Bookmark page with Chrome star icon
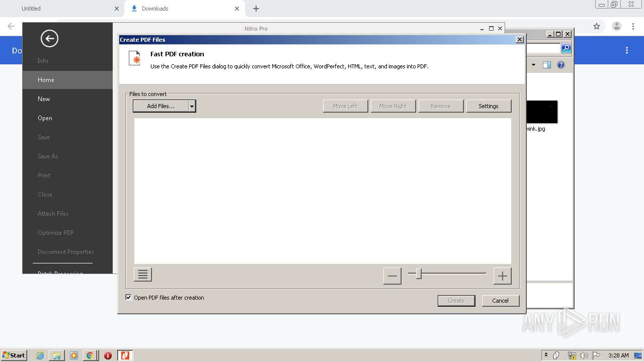Image resolution: width=644 pixels, height=362 pixels. point(597,26)
